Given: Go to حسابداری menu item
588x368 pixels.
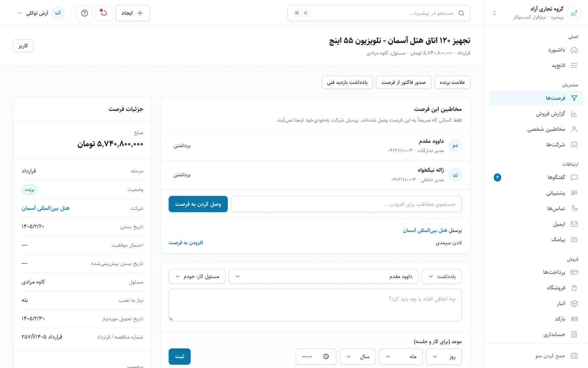Looking at the screenshot, I should [536, 334].
